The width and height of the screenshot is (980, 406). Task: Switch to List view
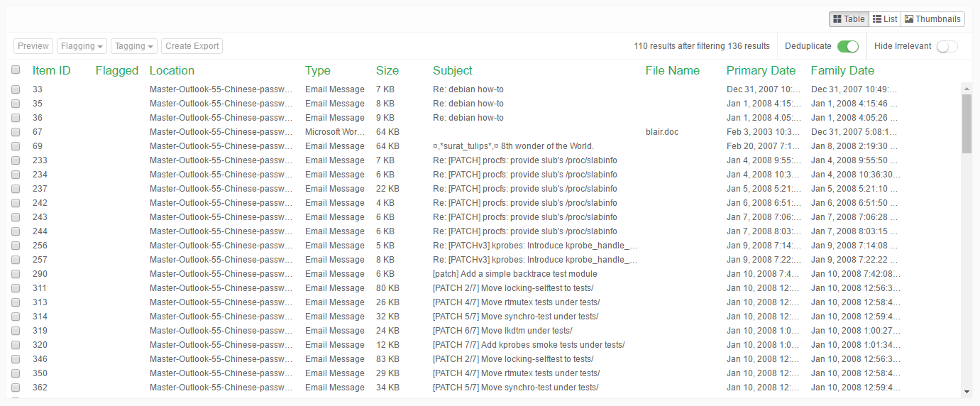[x=884, y=19]
